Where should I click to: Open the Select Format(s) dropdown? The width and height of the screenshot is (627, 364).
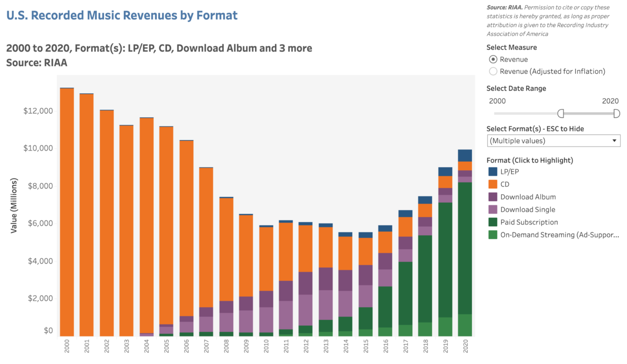tap(554, 141)
